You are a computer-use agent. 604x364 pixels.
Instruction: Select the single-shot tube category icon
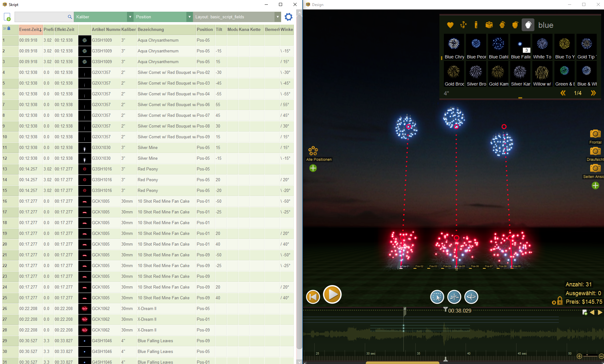pos(476,25)
